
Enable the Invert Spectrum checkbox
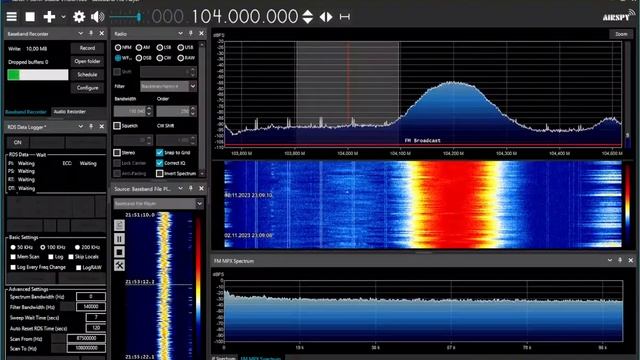point(160,173)
